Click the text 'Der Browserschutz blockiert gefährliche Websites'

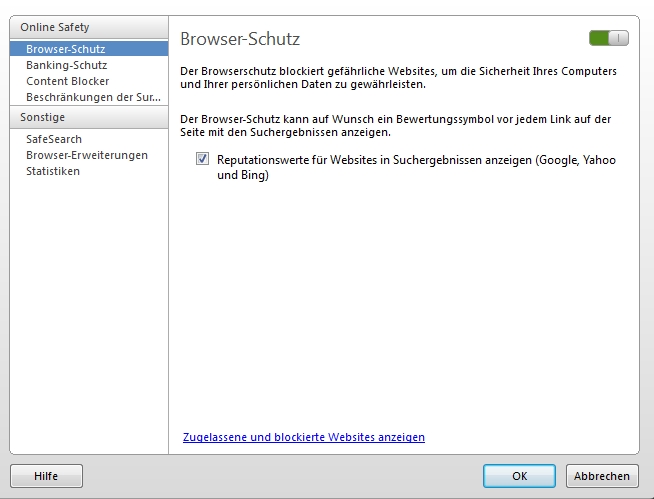308,71
